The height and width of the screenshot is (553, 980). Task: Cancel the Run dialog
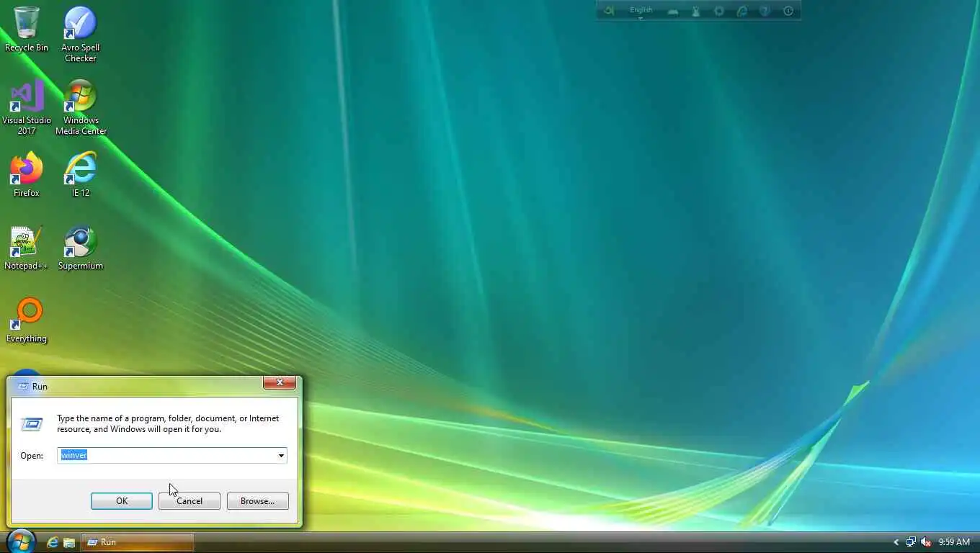coord(190,501)
